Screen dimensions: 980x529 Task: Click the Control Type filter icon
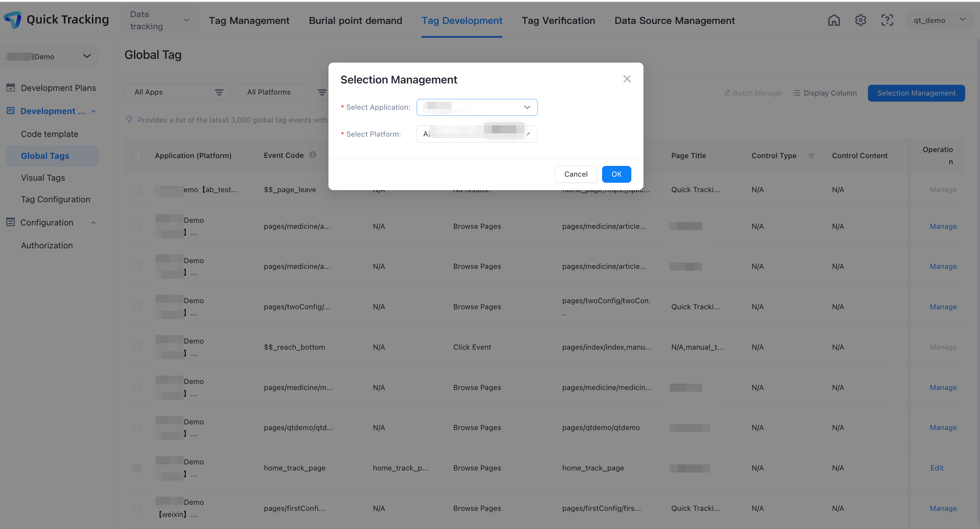tap(811, 155)
